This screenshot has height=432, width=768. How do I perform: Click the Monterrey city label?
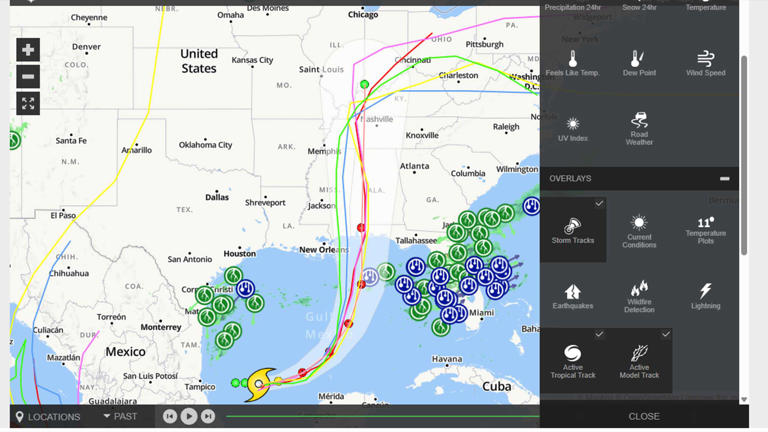161,327
